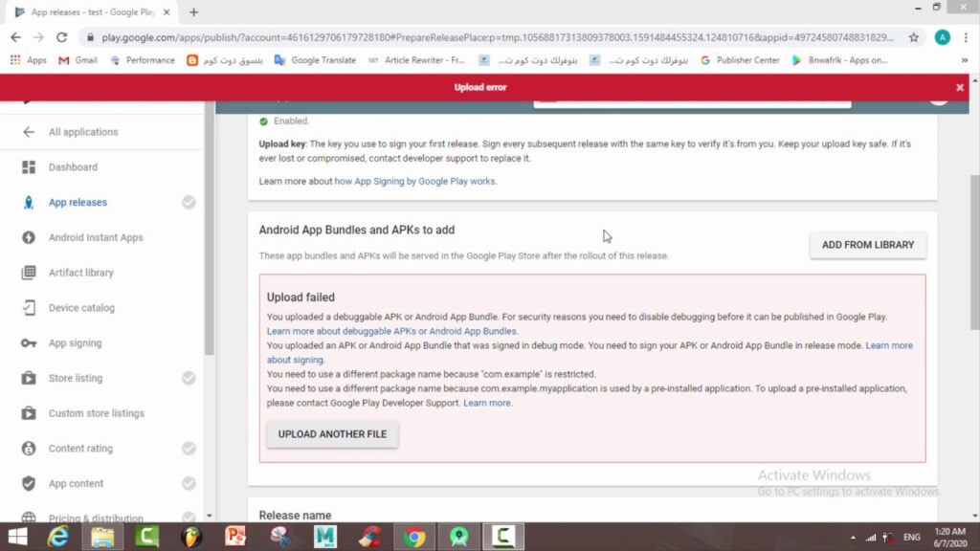
Task: Open Learn more about signing link
Action: [x=889, y=345]
